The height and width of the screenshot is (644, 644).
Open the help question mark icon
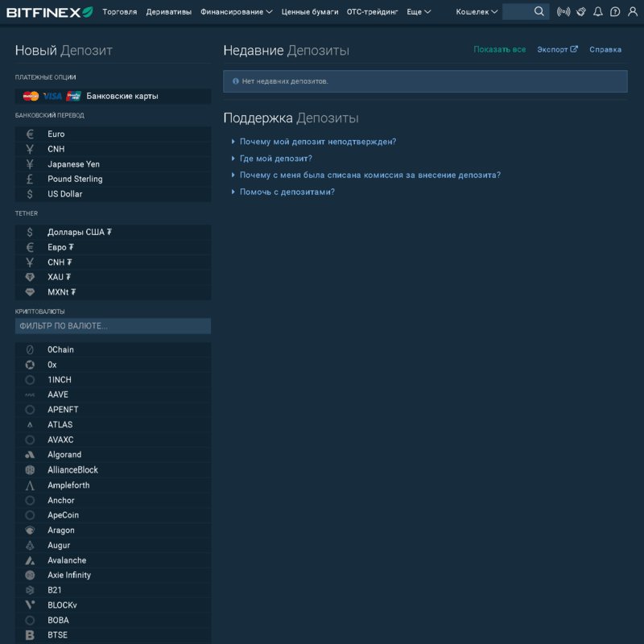click(615, 12)
